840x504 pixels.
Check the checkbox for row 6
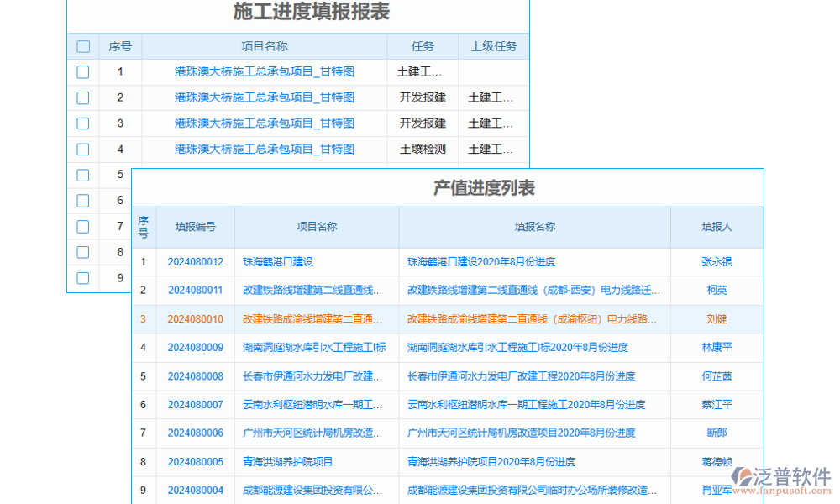pyautogui.click(x=83, y=201)
